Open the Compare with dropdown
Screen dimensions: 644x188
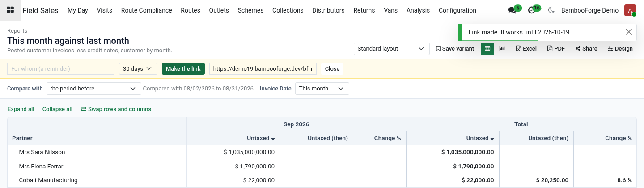click(x=94, y=89)
